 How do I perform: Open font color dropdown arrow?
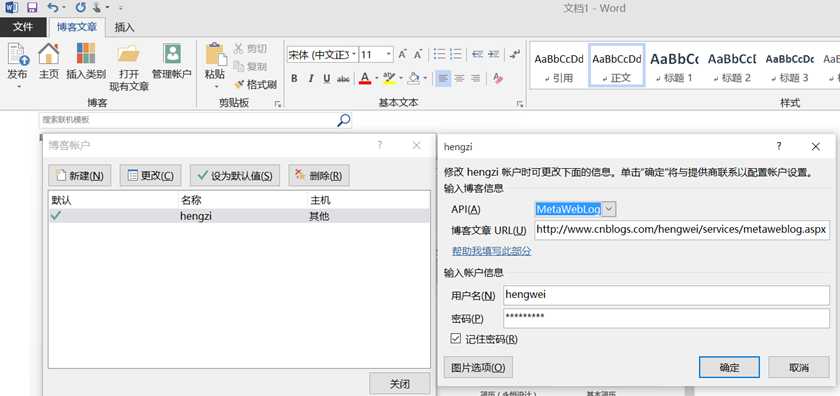[376, 79]
